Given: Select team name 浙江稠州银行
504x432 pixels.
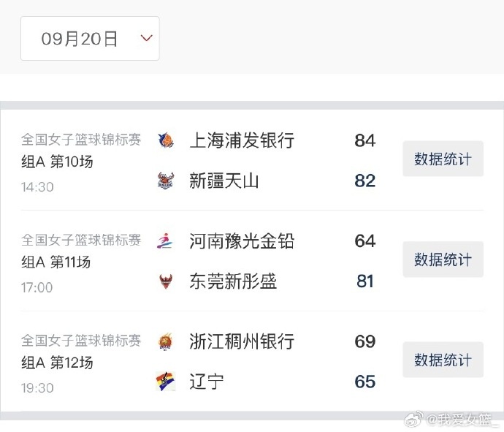Looking at the screenshot, I should click(242, 341).
